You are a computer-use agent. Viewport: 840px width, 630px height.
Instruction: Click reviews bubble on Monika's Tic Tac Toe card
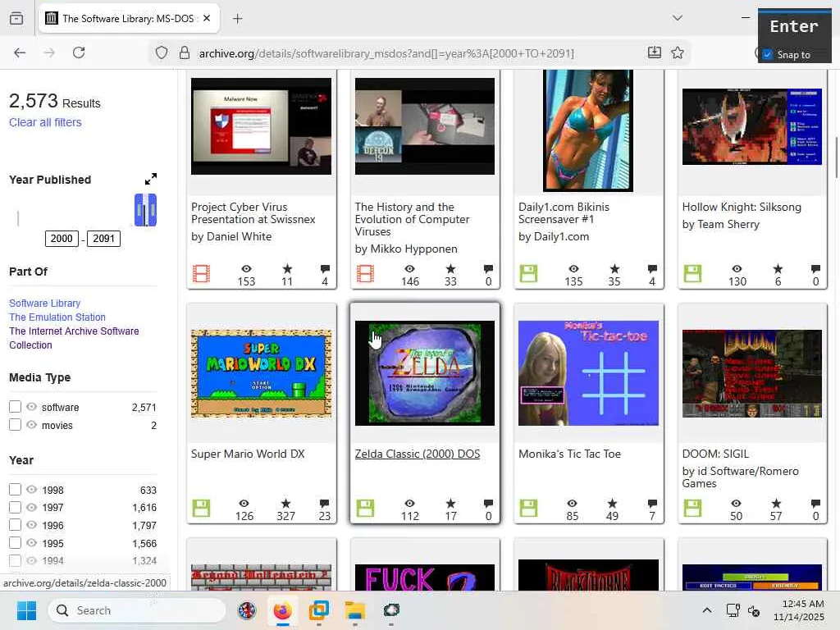(652, 503)
